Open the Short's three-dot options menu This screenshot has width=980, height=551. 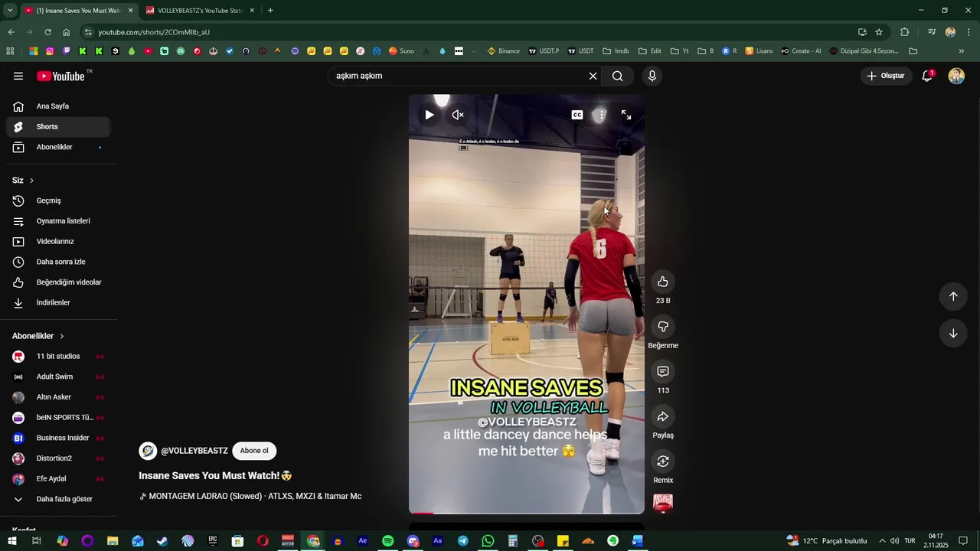(602, 115)
